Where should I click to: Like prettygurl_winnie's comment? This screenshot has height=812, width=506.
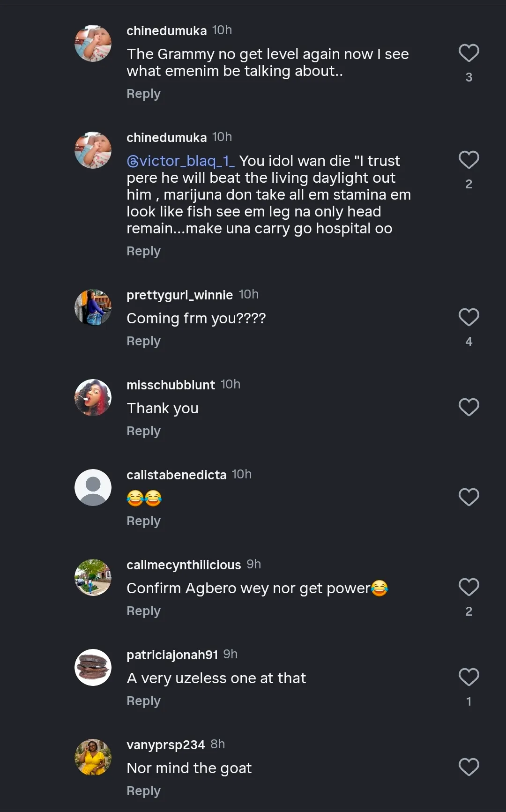pyautogui.click(x=469, y=317)
